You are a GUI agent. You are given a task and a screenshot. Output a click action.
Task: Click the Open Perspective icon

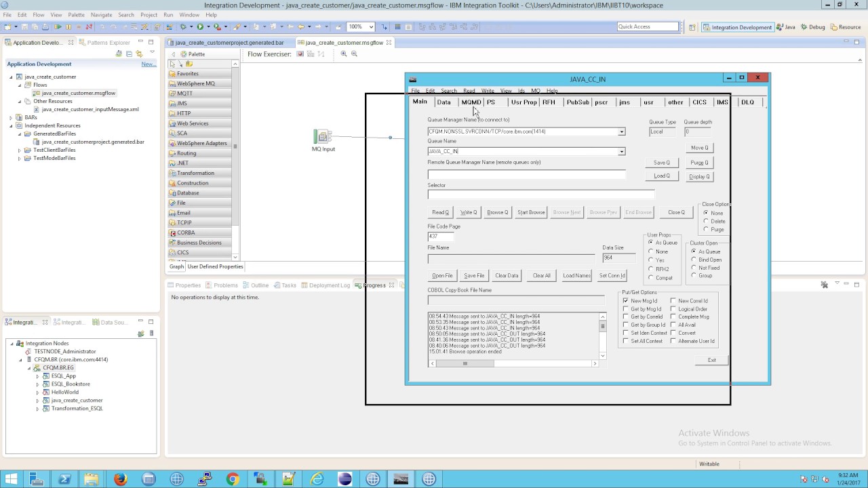click(692, 27)
